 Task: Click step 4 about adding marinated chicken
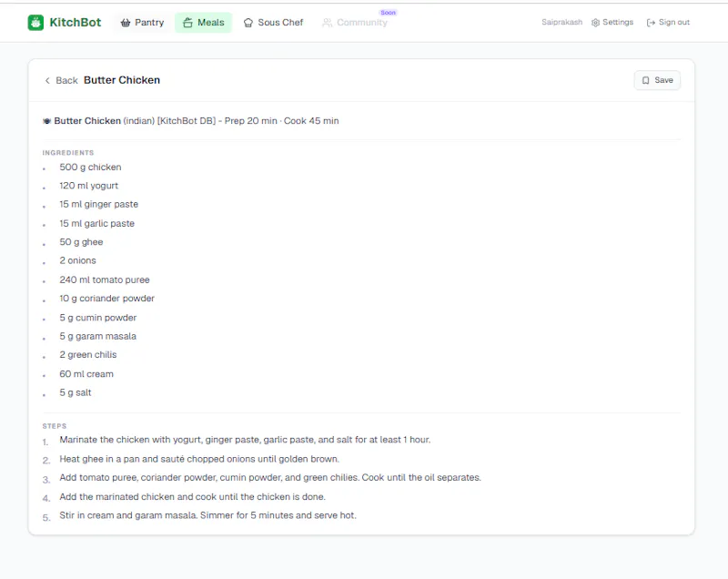(192, 496)
